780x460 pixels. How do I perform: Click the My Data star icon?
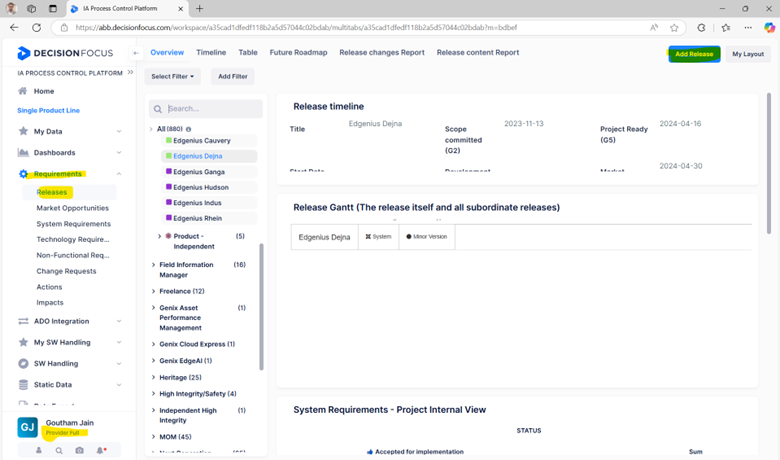point(23,131)
